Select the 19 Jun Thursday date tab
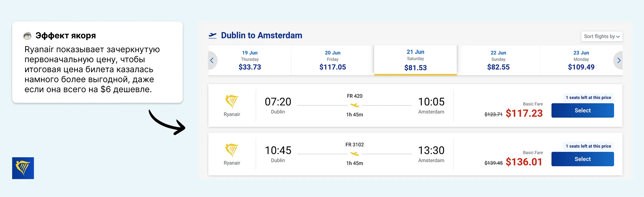 click(x=250, y=60)
